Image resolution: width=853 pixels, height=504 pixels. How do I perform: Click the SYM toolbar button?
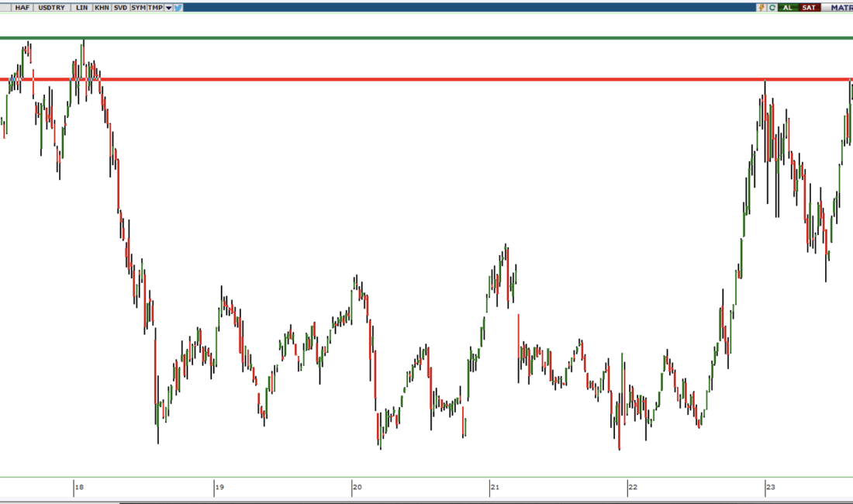point(138,7)
